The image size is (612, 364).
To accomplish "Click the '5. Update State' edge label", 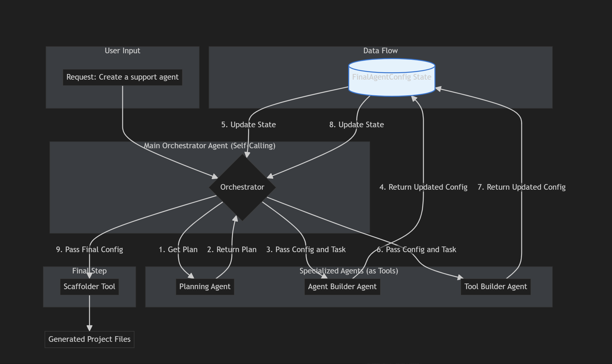I will [248, 125].
